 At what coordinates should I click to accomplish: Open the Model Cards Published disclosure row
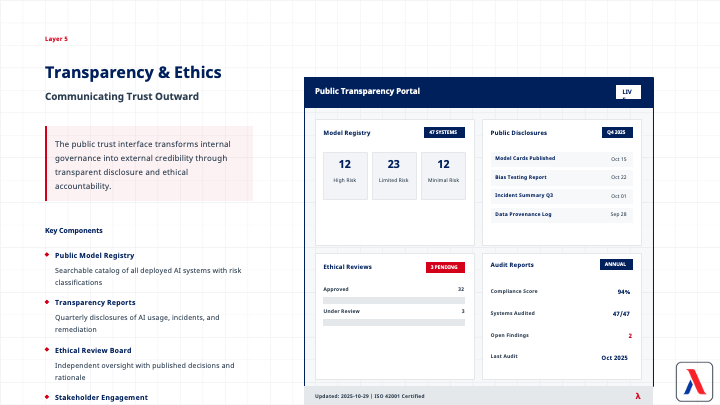coord(562,158)
